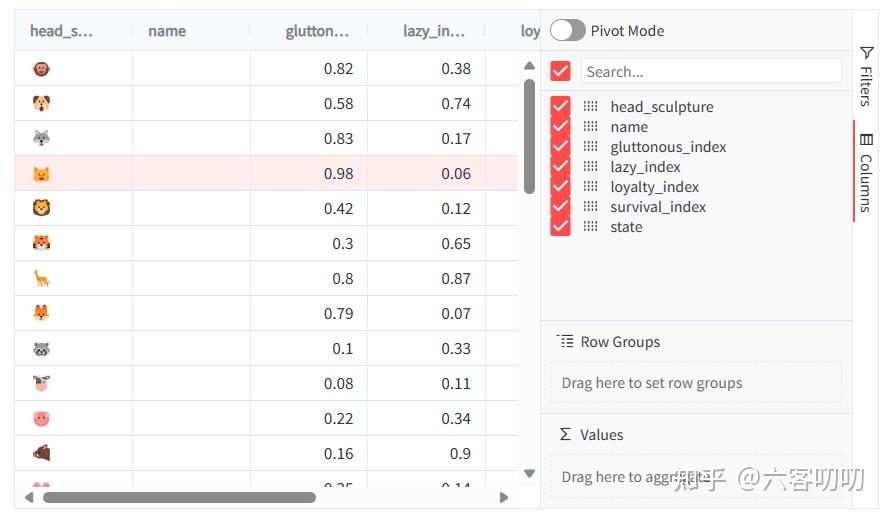Uncheck the head_sculpture column checkbox

pos(560,106)
